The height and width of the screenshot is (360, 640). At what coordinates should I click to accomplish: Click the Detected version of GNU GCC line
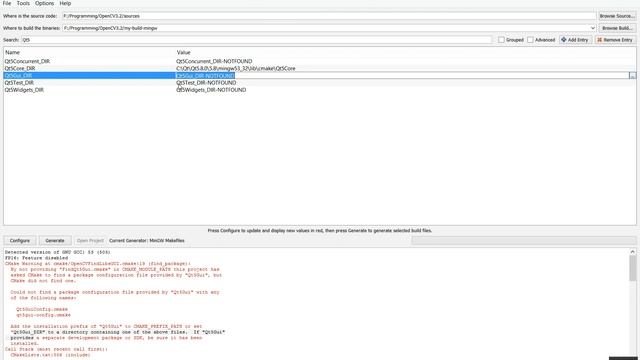58,252
